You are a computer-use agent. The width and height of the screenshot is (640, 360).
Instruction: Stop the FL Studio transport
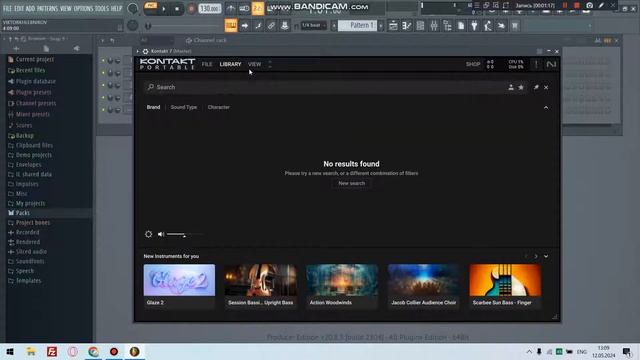[x=177, y=9]
